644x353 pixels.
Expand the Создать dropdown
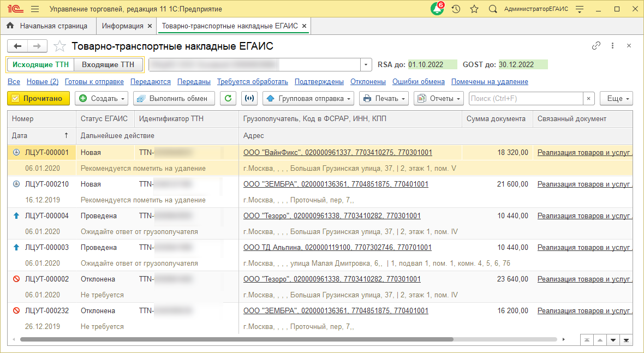102,99
